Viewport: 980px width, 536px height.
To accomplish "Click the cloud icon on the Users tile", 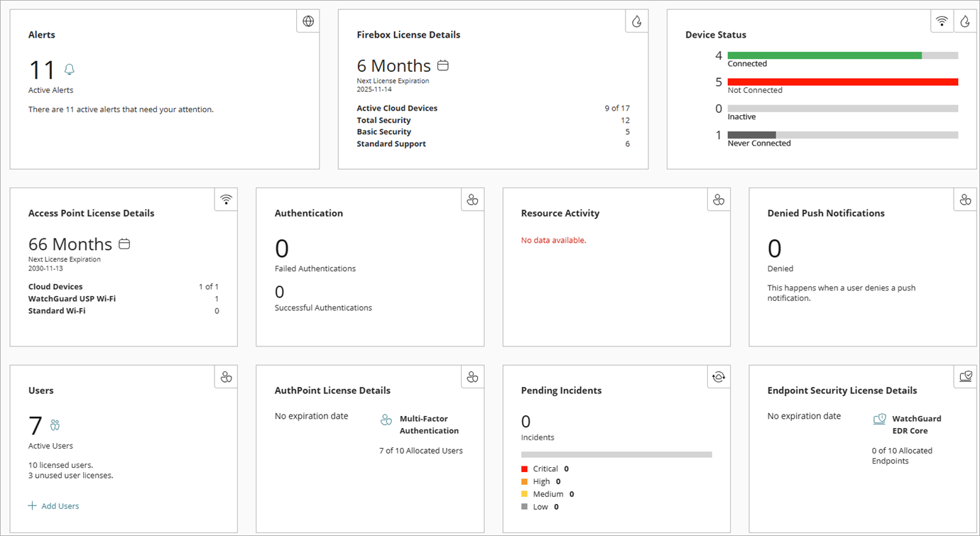I will point(226,377).
